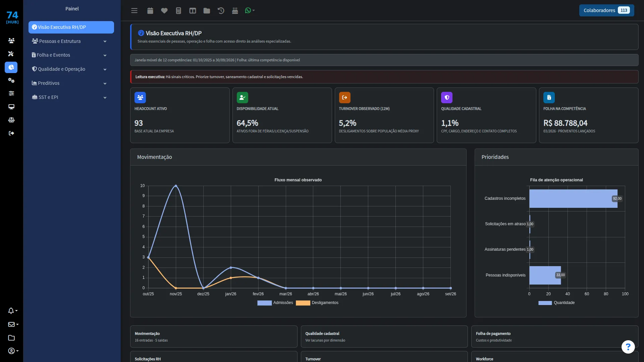Open the folder icon at bottom of left rail
This screenshot has width=644, height=362.
click(x=11, y=338)
